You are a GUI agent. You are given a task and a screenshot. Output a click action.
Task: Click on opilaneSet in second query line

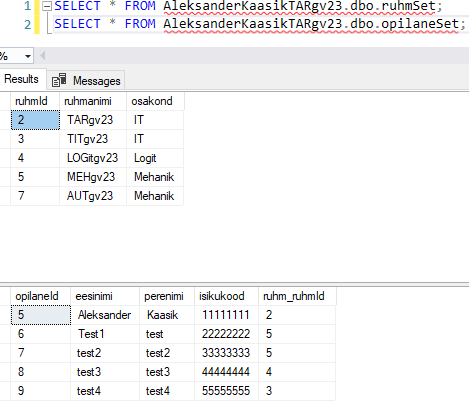(x=420, y=24)
